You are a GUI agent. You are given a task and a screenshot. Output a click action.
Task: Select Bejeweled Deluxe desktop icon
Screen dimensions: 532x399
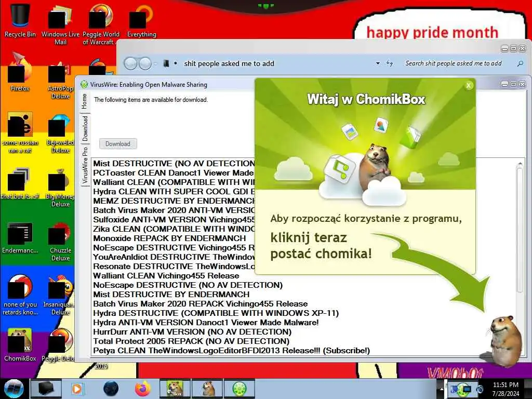coord(60,134)
